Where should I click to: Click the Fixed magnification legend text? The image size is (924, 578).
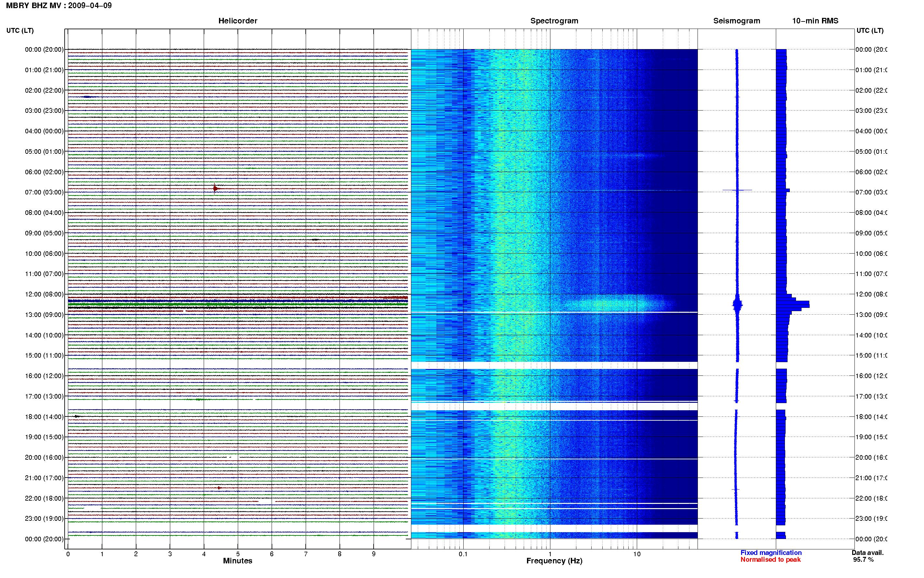pyautogui.click(x=771, y=553)
